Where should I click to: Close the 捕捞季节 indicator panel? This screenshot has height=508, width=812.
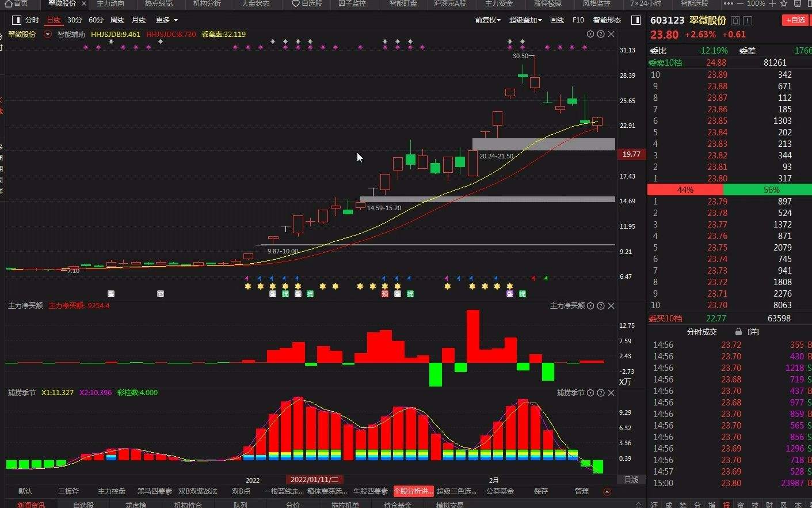(x=611, y=393)
